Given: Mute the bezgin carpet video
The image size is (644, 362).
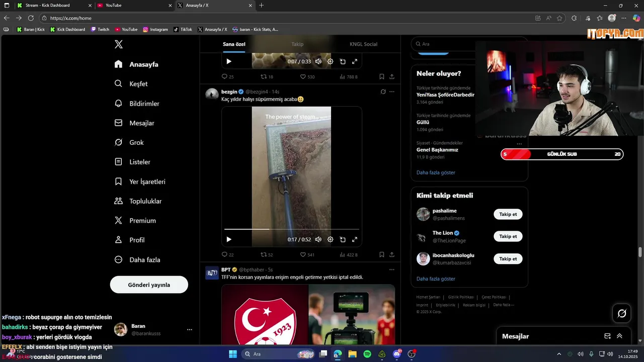Looking at the screenshot, I should tap(318, 240).
